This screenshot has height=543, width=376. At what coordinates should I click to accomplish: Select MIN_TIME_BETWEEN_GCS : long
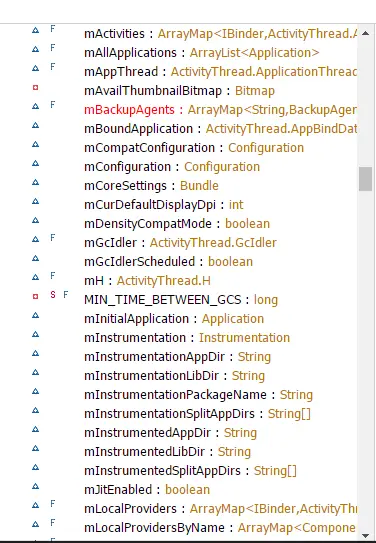tap(181, 300)
